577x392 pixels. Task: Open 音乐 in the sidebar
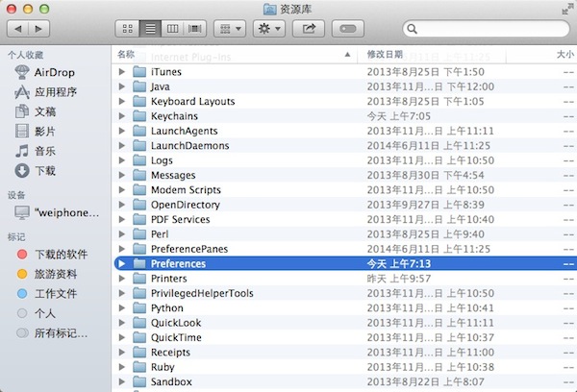tap(36, 151)
